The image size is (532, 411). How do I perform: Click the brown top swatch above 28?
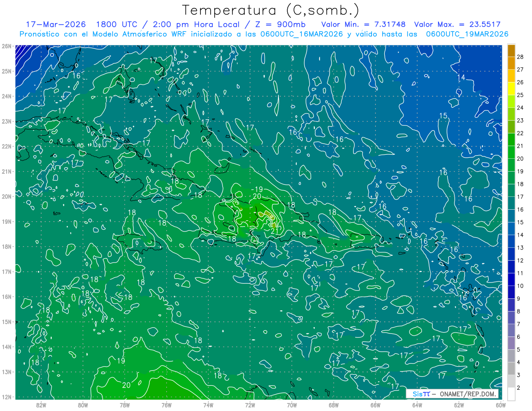(x=511, y=50)
